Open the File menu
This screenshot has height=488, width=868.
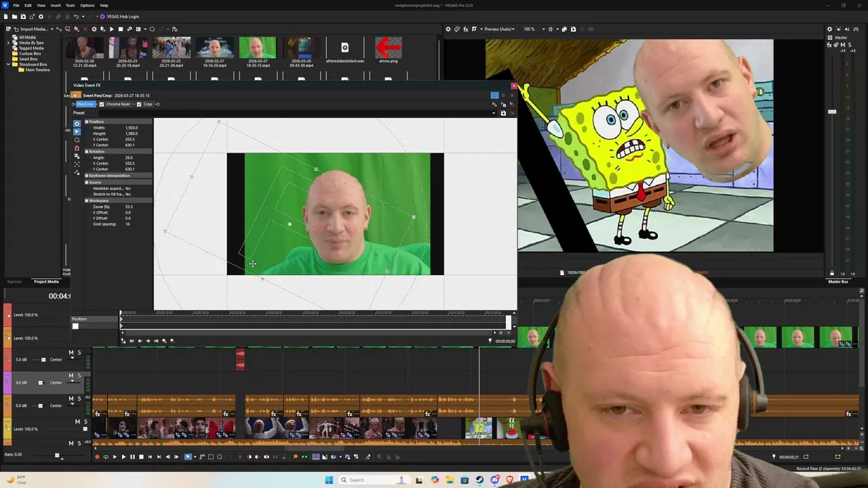tap(16, 5)
